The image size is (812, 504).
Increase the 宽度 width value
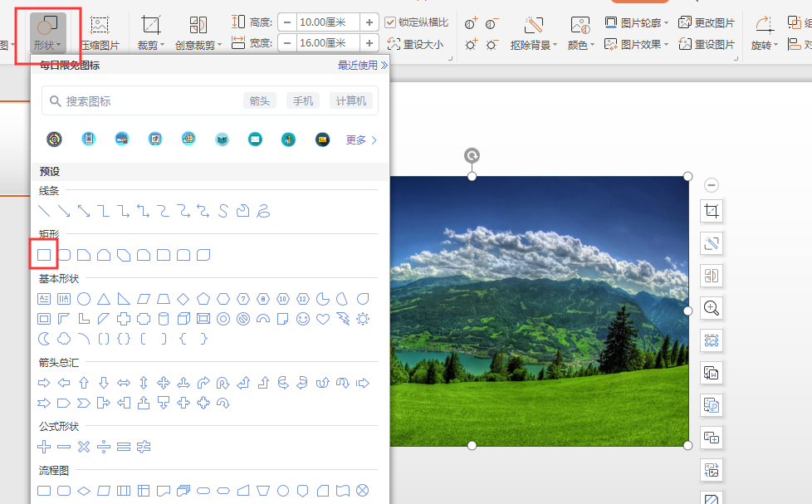369,43
